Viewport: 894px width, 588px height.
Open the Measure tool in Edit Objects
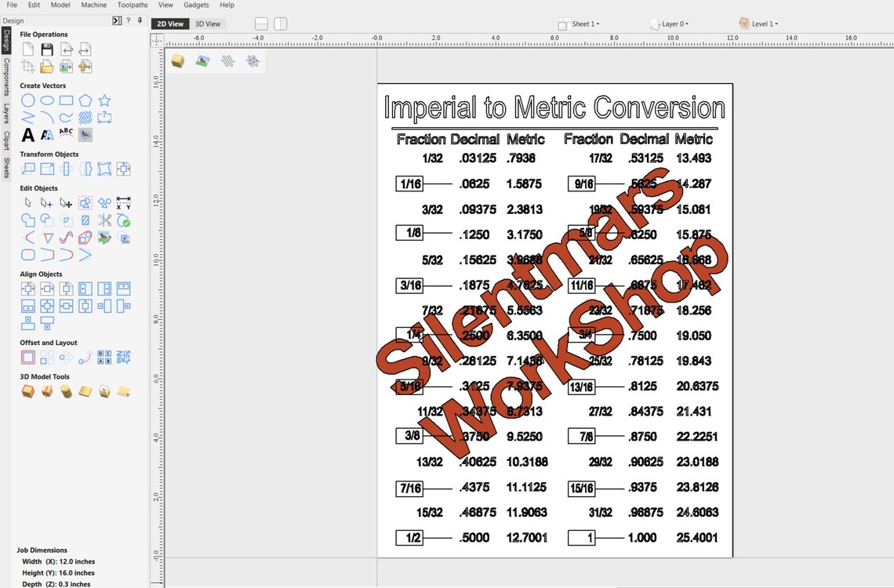tap(123, 202)
